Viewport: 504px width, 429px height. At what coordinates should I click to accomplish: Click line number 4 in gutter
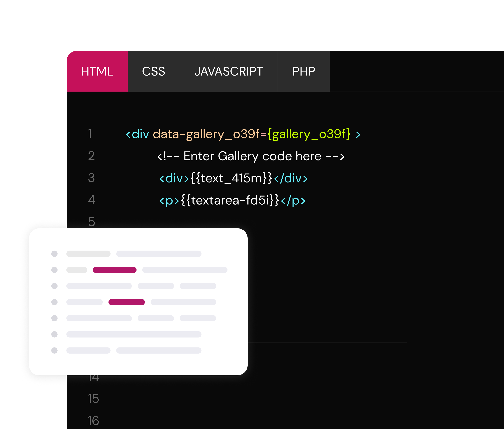pos(91,200)
